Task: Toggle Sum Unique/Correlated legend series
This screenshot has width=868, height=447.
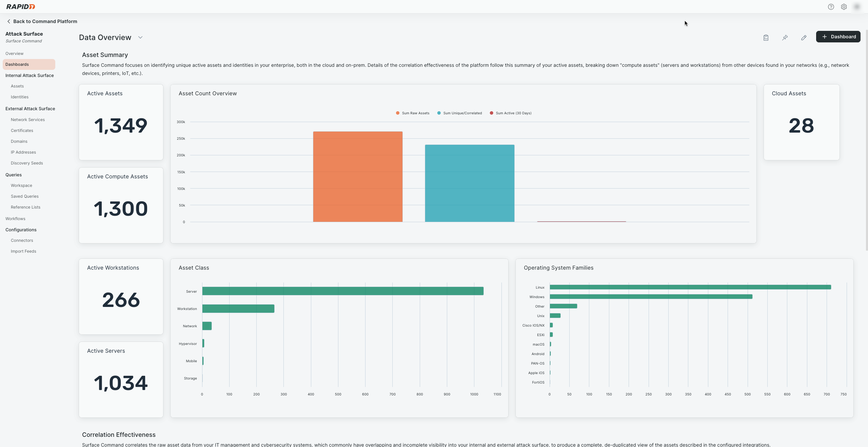Action: (459, 113)
